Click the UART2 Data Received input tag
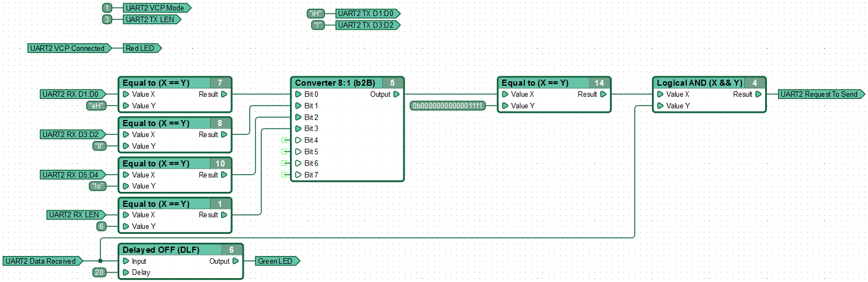868x282 pixels. click(43, 261)
